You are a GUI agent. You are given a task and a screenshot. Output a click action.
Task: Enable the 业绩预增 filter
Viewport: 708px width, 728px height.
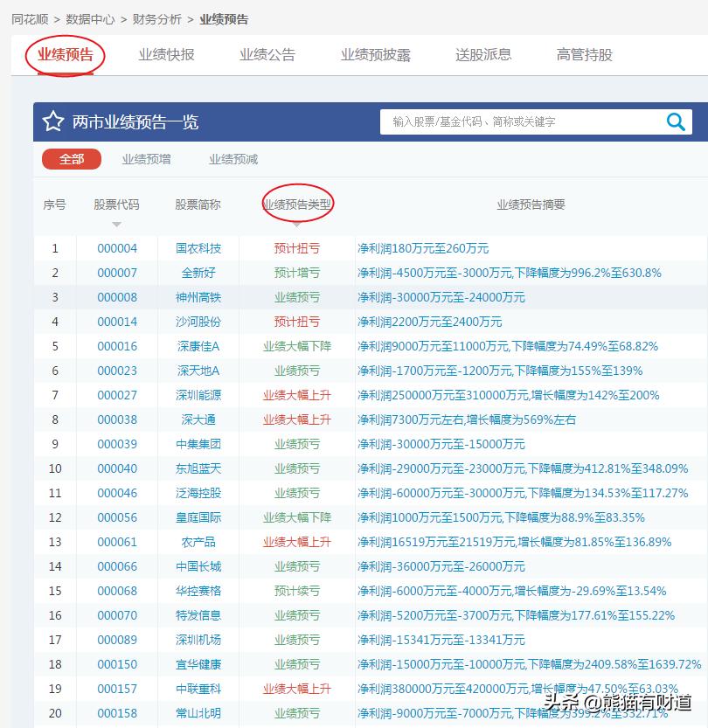coord(146,159)
